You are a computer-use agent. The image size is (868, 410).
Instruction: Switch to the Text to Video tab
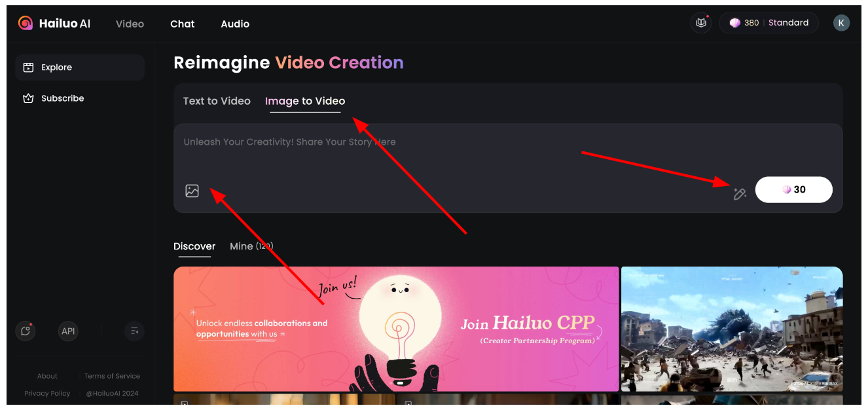[217, 101]
